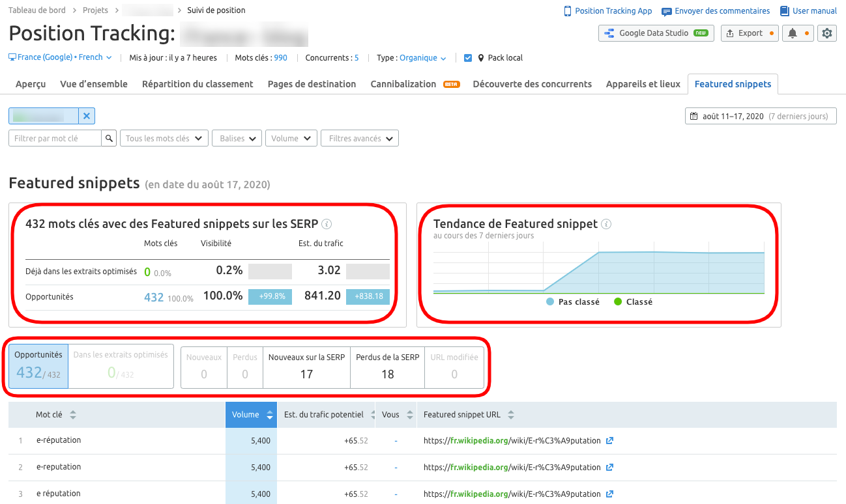Select the Opportunités 432 filter box
Viewport: 846px width, 504px height.
38,366
